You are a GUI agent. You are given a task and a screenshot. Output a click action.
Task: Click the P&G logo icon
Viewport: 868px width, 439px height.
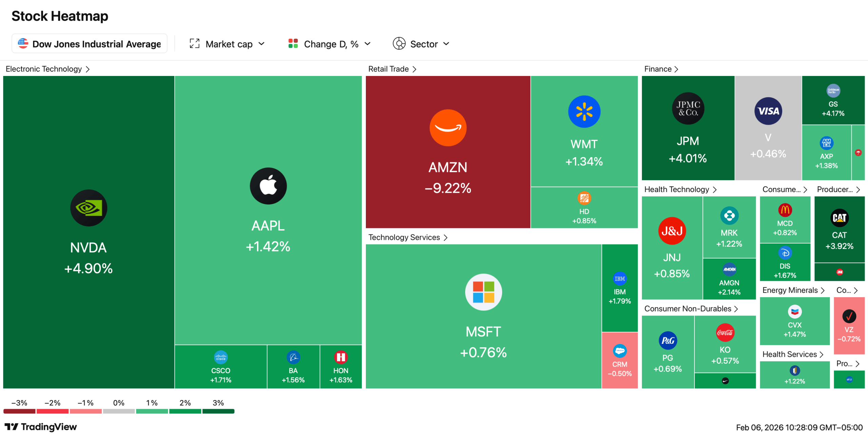point(667,340)
